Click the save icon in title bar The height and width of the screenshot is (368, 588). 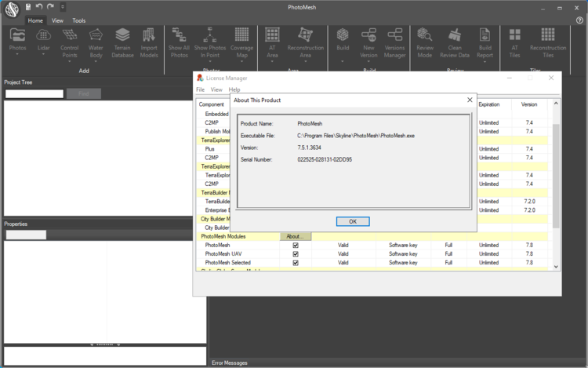28,7
